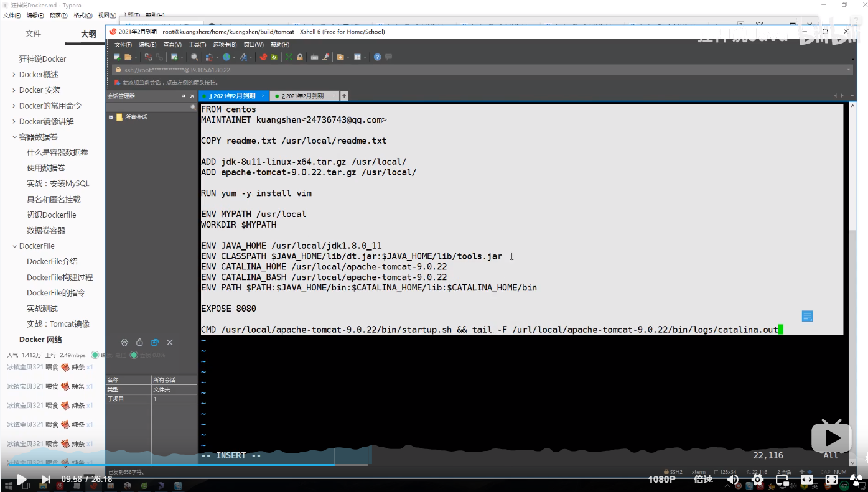Click Xshell help question-mark icon
Image resolution: width=868 pixels, height=492 pixels.
[x=377, y=57]
